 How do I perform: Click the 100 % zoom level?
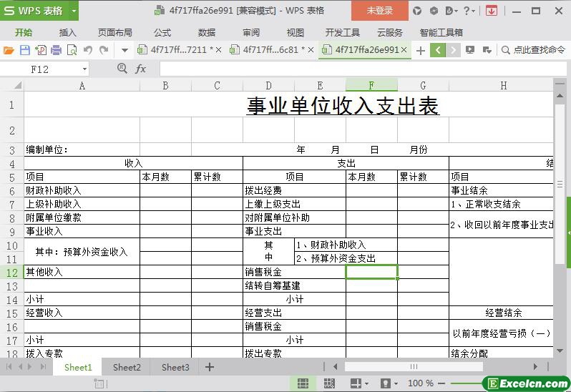coord(421,383)
